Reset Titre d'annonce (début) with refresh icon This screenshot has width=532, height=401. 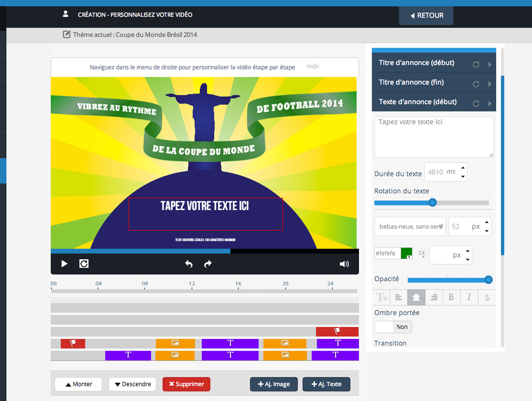[476, 64]
